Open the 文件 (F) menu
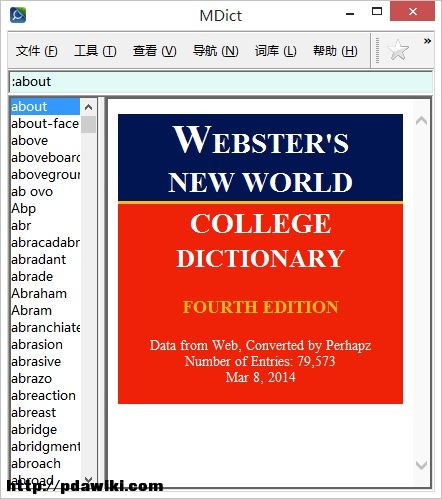 pyautogui.click(x=37, y=51)
